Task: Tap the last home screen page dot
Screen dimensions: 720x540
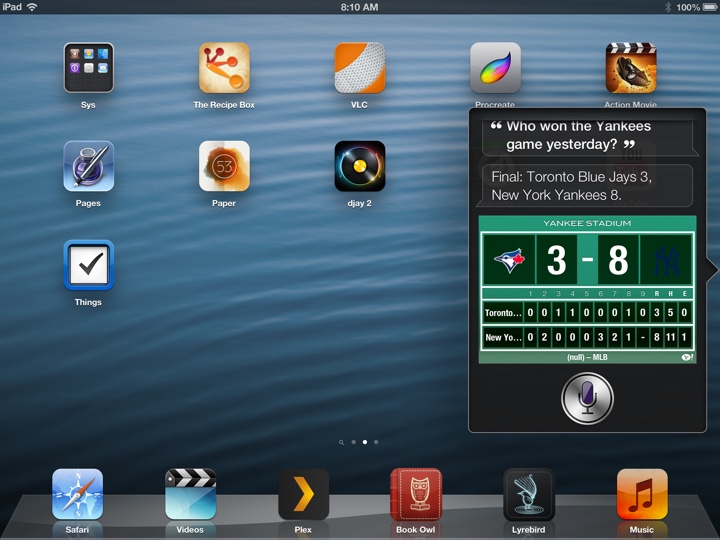Action: pos(376,442)
